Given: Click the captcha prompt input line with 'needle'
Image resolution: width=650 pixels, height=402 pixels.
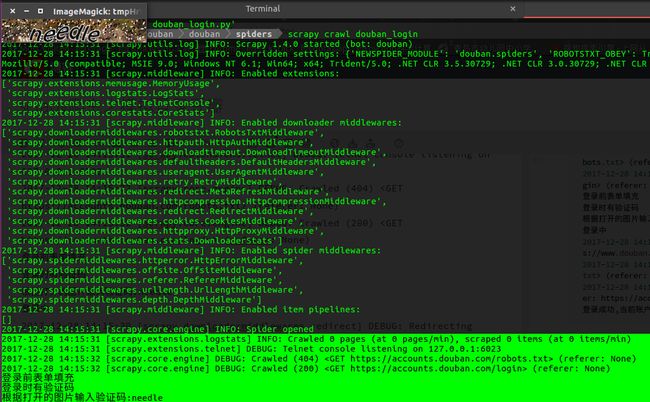Looking at the screenshot, I should tap(82, 397).
